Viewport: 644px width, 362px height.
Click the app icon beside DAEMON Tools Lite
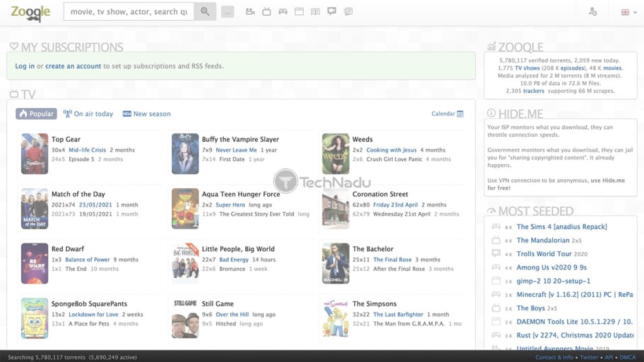click(496, 321)
